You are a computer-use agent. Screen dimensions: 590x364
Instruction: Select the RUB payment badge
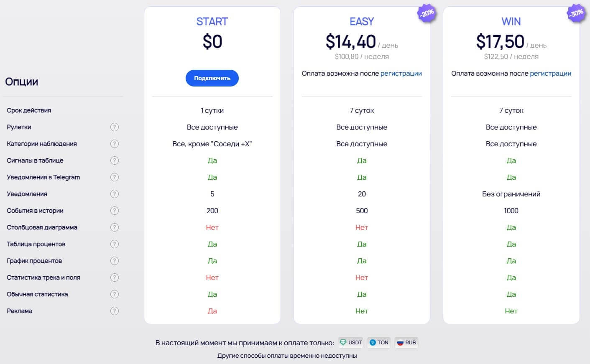[x=406, y=343]
